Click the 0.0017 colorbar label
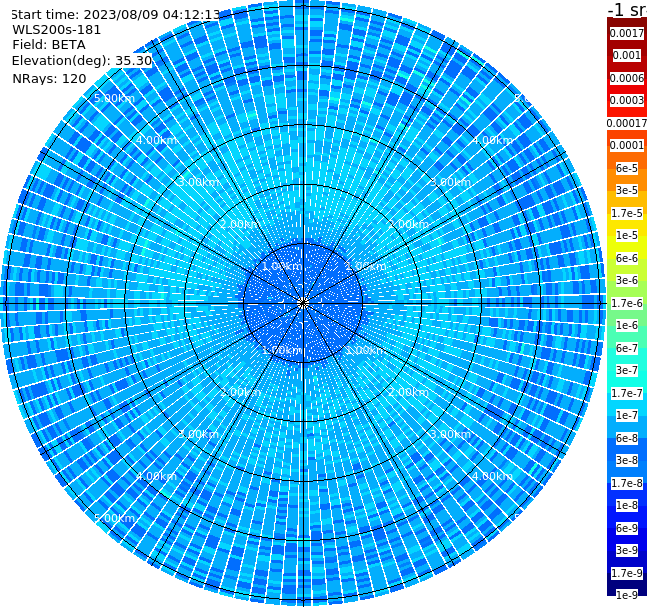The width and height of the screenshot is (647, 607). (x=627, y=33)
